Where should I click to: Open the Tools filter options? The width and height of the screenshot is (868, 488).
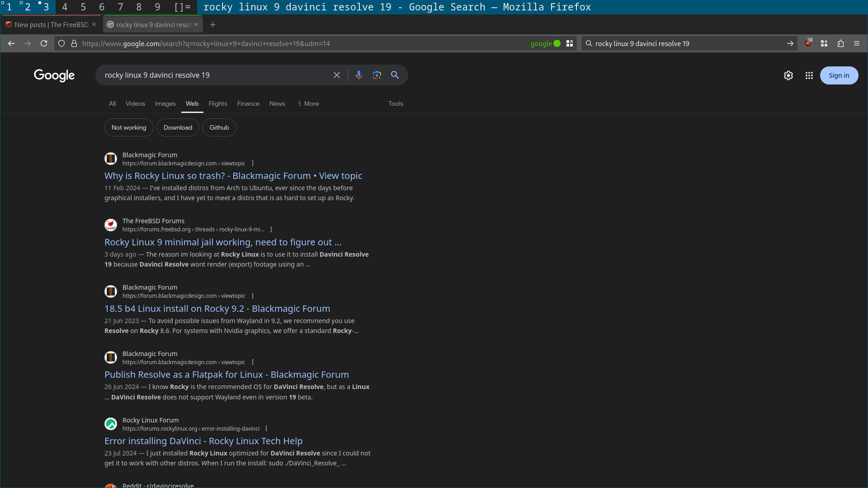point(396,103)
